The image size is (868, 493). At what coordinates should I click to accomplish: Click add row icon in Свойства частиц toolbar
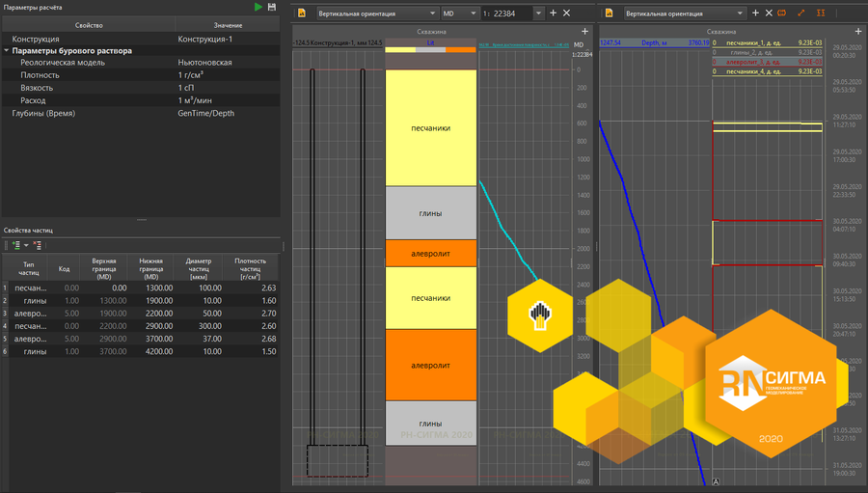click(x=16, y=245)
